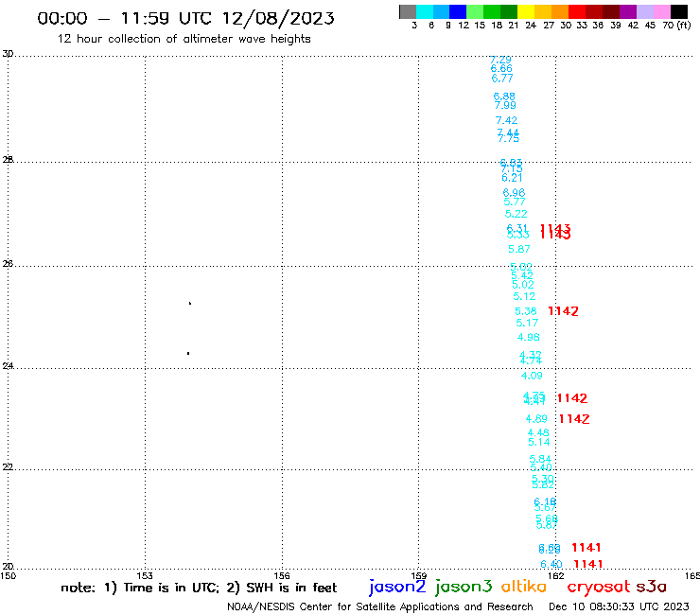Click the 'note: 1) Time is in UTC' footnote
The width and height of the screenshot is (700, 615).
point(140,588)
